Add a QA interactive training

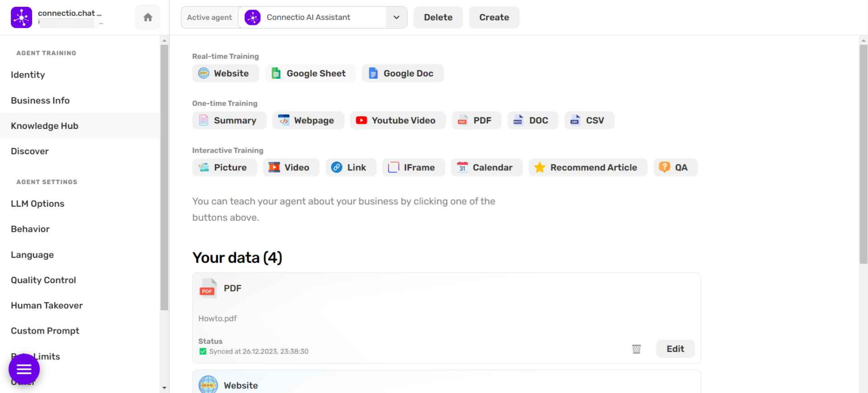(x=675, y=167)
